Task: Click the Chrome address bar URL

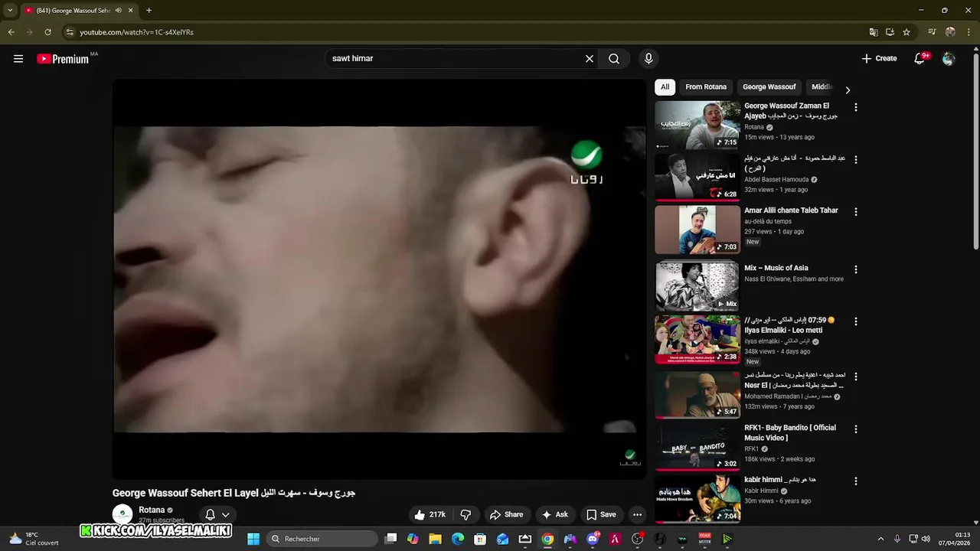Action: (136, 32)
